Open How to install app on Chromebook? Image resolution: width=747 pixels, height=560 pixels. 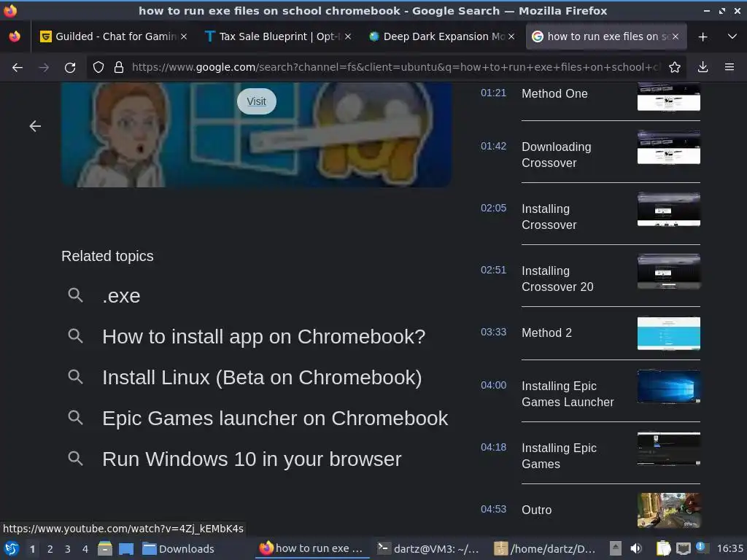pyautogui.click(x=264, y=337)
